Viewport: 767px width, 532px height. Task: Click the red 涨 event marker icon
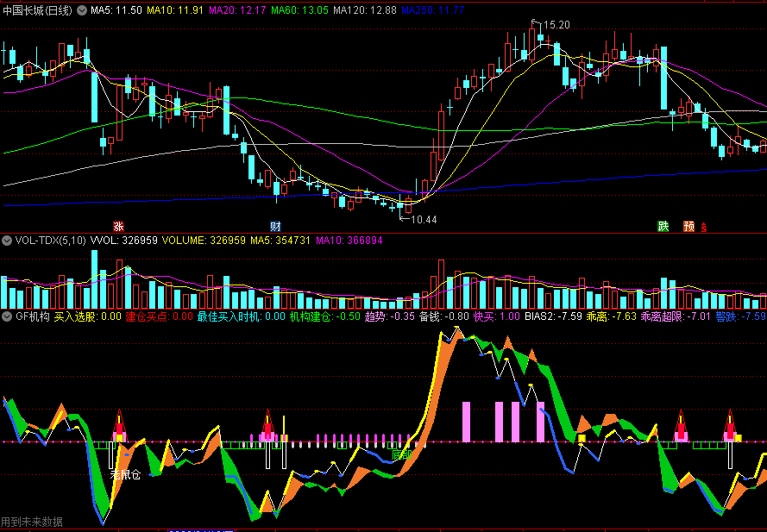[118, 227]
